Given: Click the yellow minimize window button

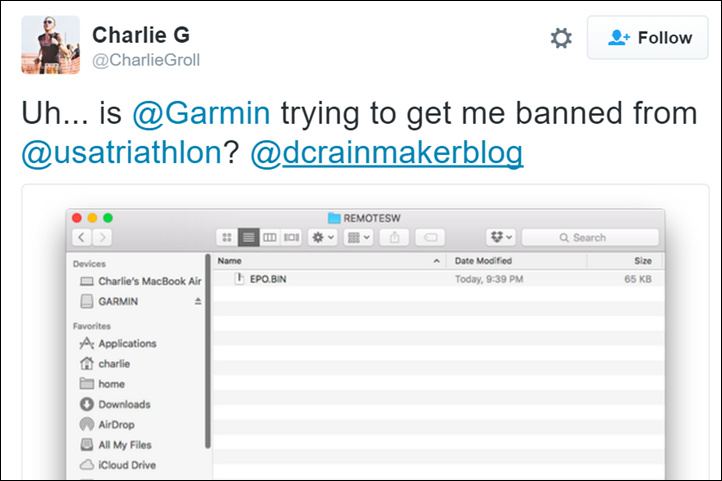Looking at the screenshot, I should click(x=92, y=218).
